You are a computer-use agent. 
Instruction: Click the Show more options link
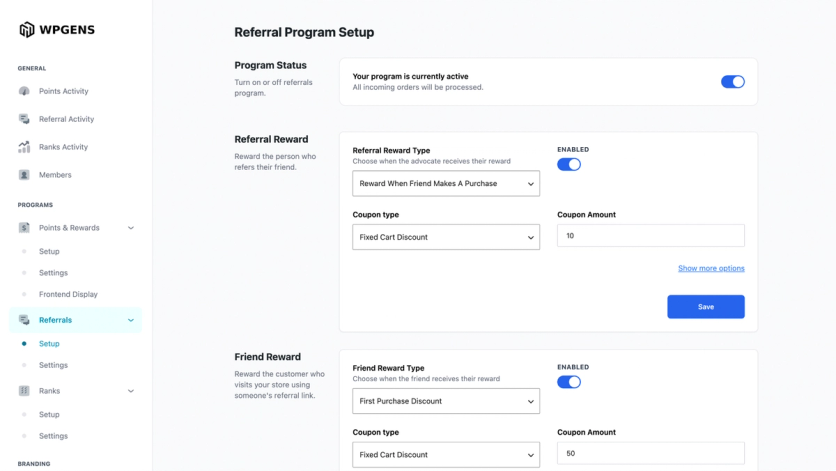click(711, 268)
